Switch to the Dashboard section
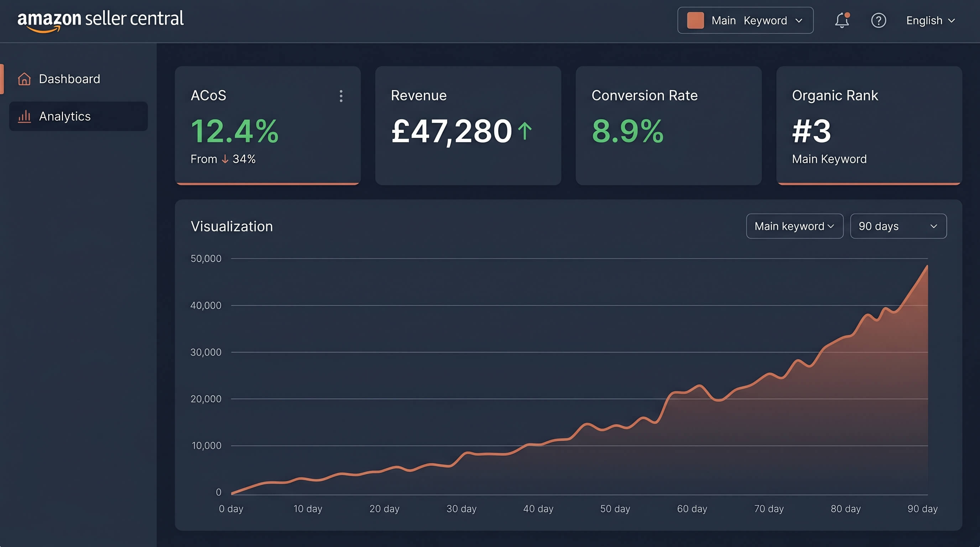The image size is (980, 547). pyautogui.click(x=69, y=79)
